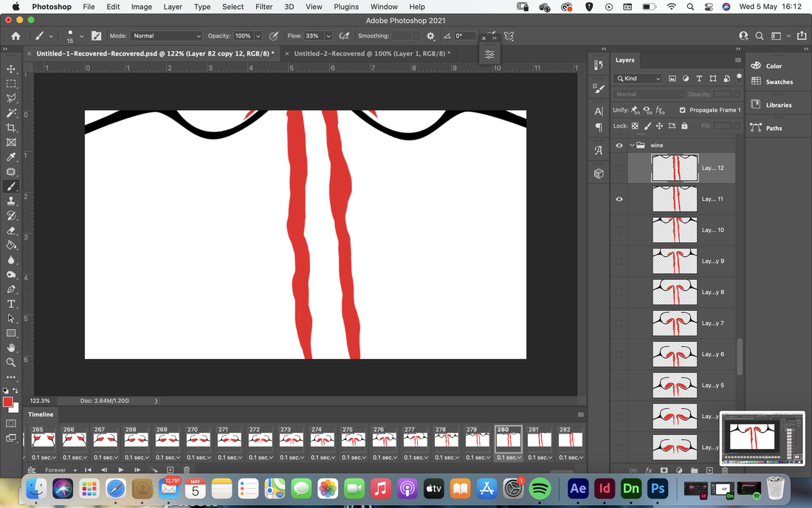The height and width of the screenshot is (508, 812).
Task: Collapse the wine group folder
Action: (x=632, y=145)
